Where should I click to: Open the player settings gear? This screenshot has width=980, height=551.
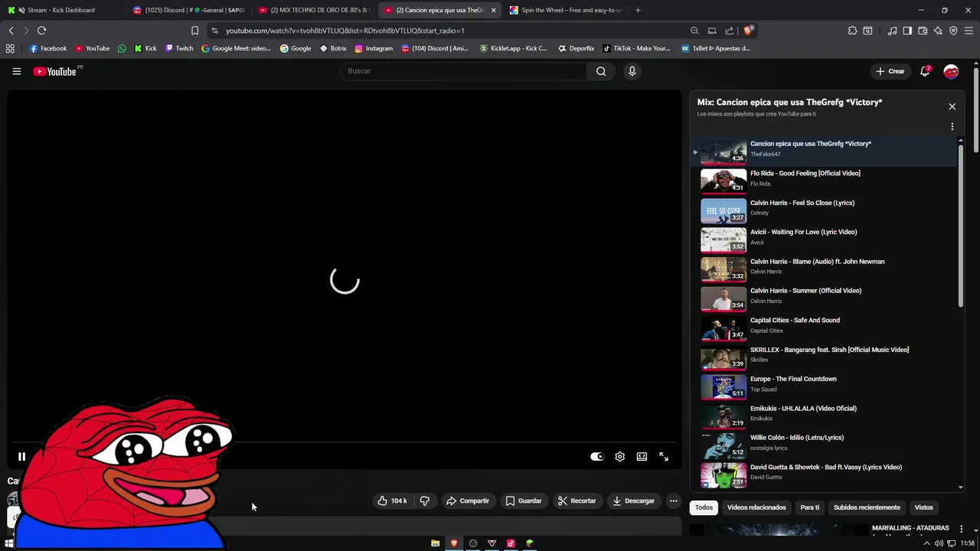click(x=619, y=457)
